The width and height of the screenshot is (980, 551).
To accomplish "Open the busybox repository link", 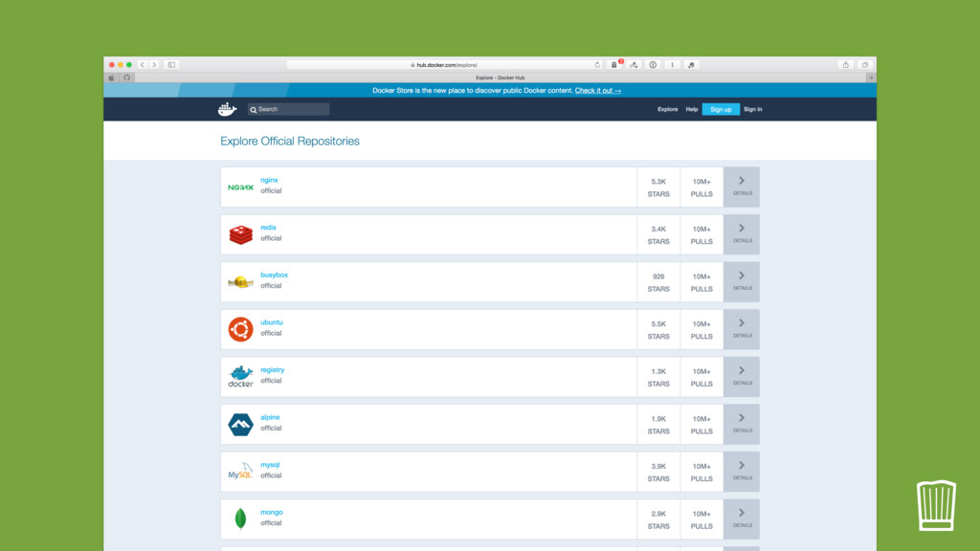I will (x=275, y=275).
